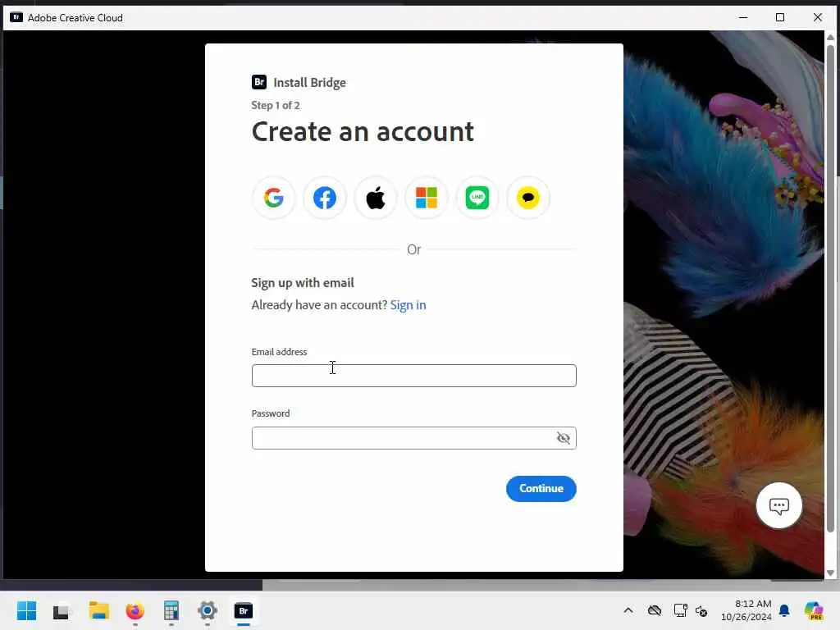
Task: Open the clock showing 8:12 AM
Action: click(x=746, y=610)
